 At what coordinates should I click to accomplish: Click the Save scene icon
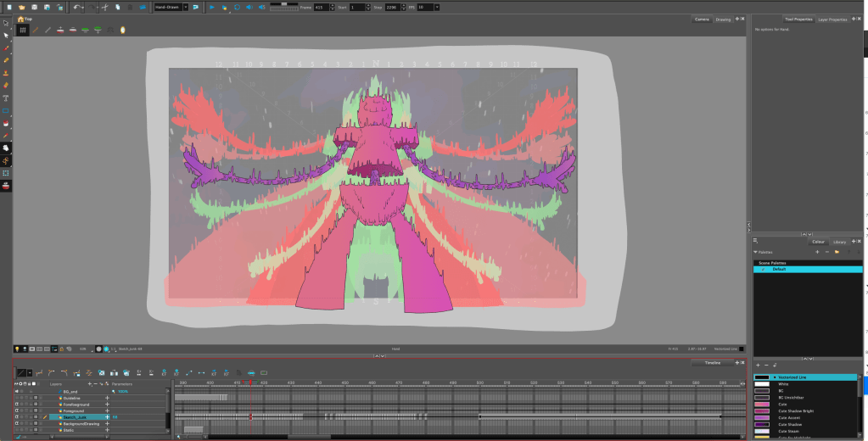pos(35,7)
